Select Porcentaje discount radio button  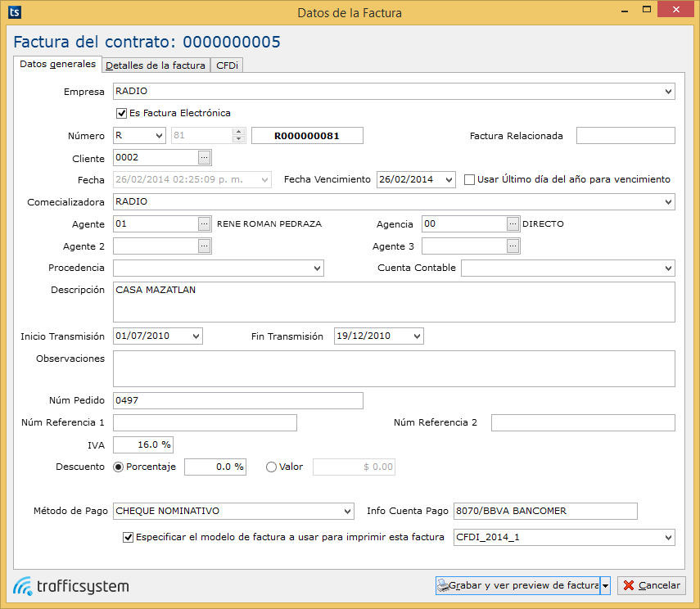click(118, 467)
